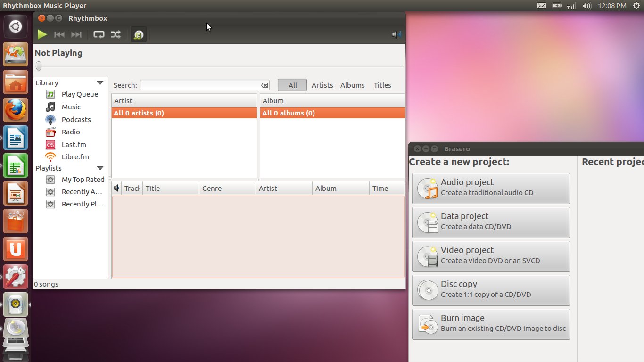Filter search by Artists

click(322, 85)
